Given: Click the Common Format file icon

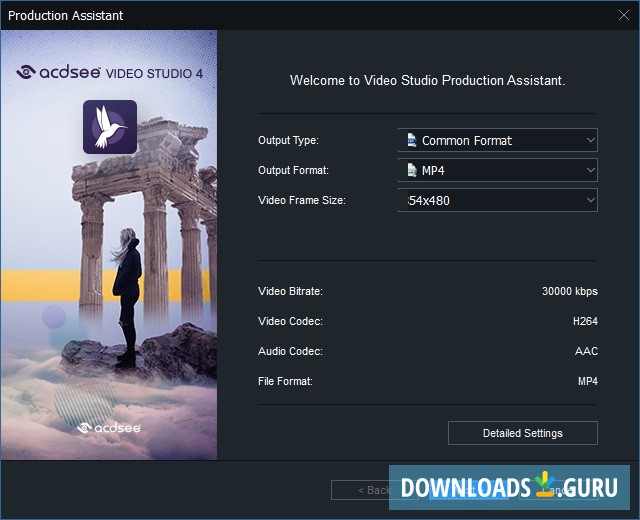Looking at the screenshot, I should pos(412,140).
